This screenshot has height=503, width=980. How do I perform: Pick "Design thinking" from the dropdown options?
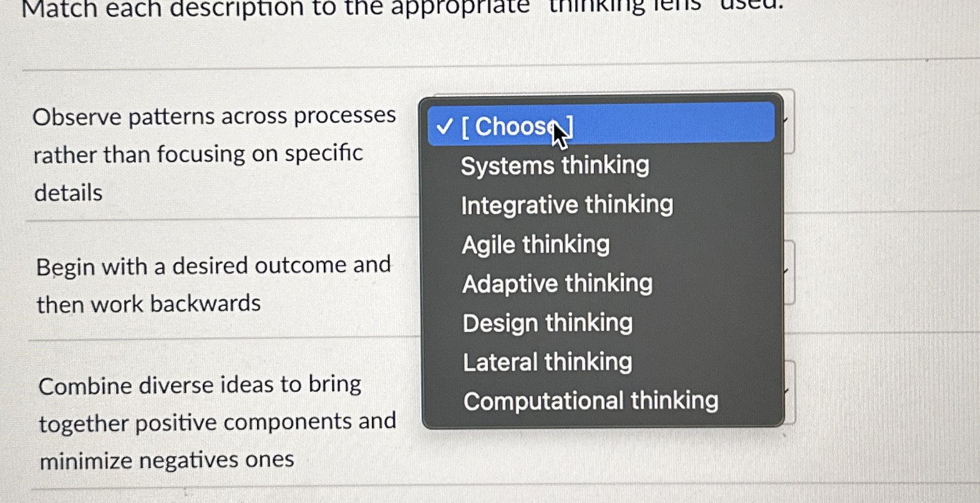pyautogui.click(x=547, y=323)
